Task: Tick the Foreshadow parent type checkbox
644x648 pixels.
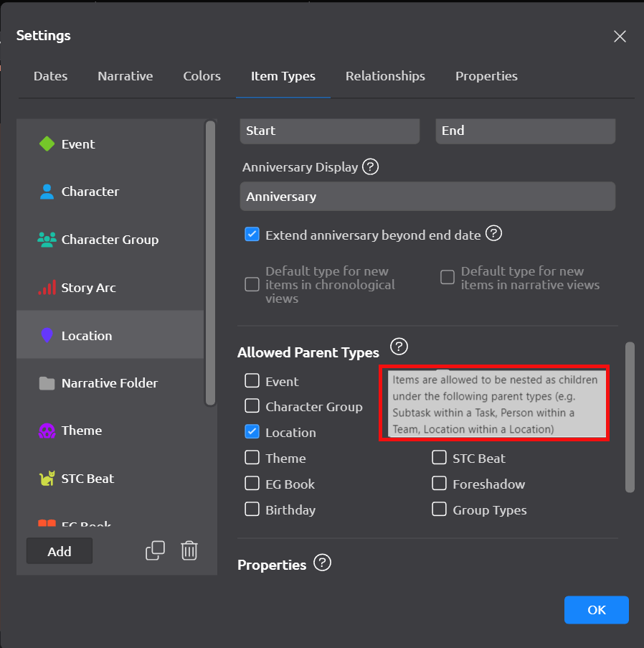Action: coord(440,484)
